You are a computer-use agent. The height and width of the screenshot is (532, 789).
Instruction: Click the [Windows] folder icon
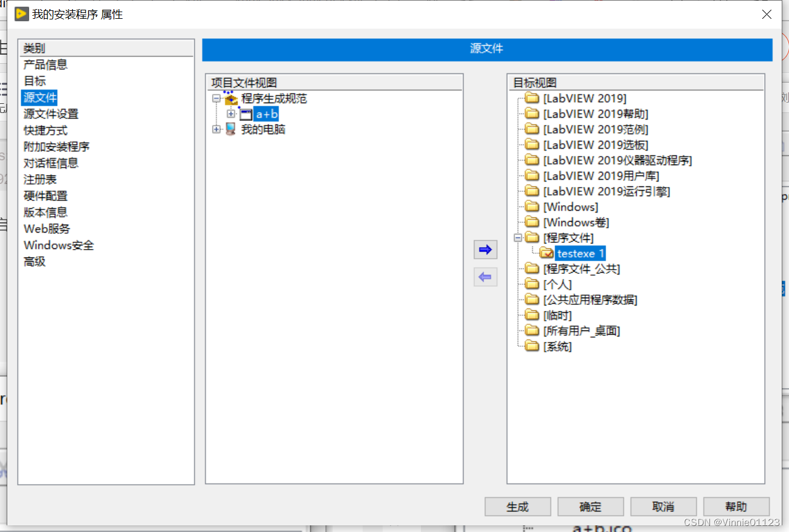532,206
